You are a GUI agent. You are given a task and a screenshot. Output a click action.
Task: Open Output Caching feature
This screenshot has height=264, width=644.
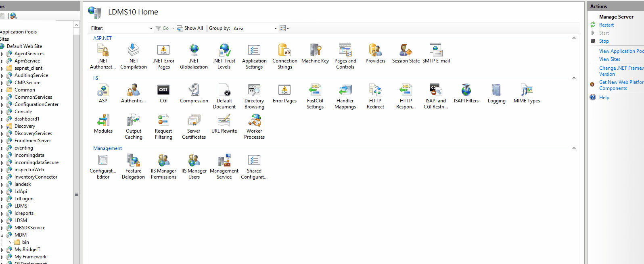tap(134, 126)
